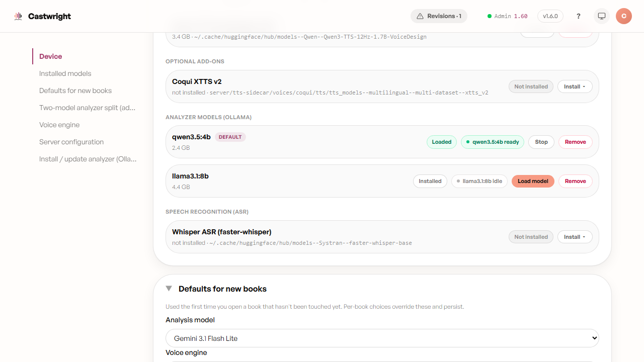Click the DEFAULT tag beside qwen3.5:4b
The width and height of the screenshot is (644, 362).
click(230, 137)
